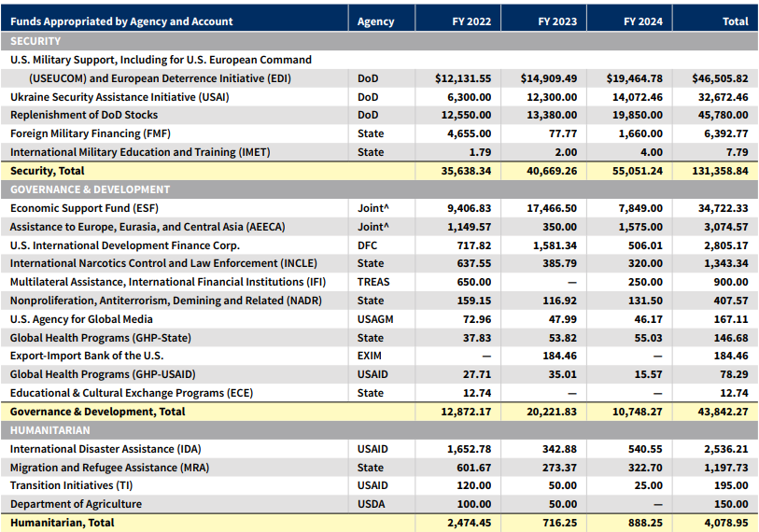The image size is (759, 532).
Task: Select 'Multilateral Assistance, International Financial Institutions (IFI)'
Action: (168, 282)
